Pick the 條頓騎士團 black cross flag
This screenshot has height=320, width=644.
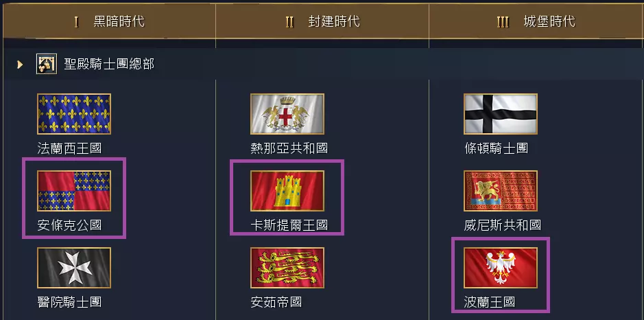pos(501,114)
